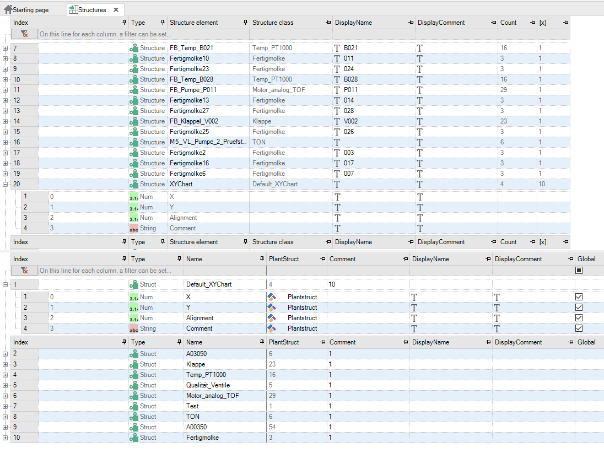Image resolution: width=604 pixels, height=455 pixels.
Task: Collapse row 20 XYChart
Action: coord(5,184)
